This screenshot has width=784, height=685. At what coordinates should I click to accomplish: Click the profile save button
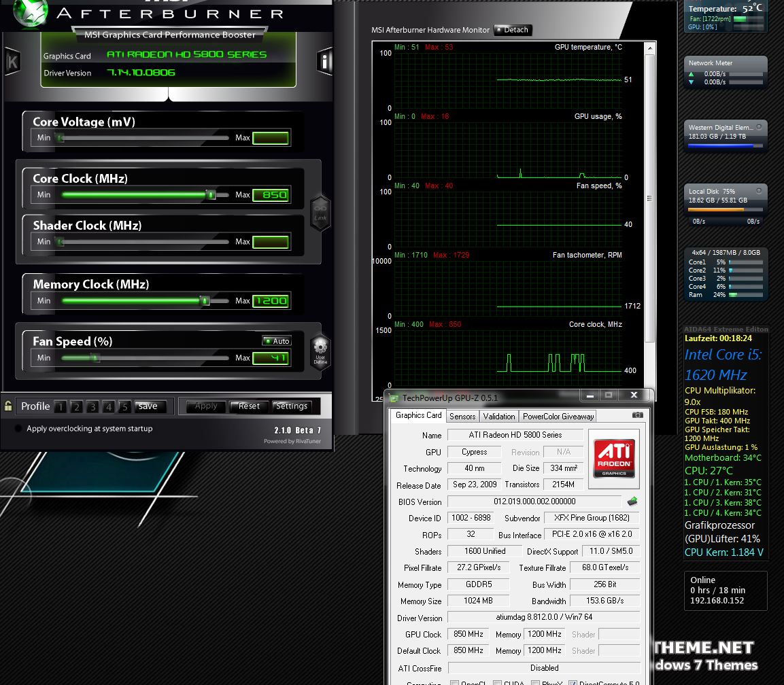[x=148, y=406]
